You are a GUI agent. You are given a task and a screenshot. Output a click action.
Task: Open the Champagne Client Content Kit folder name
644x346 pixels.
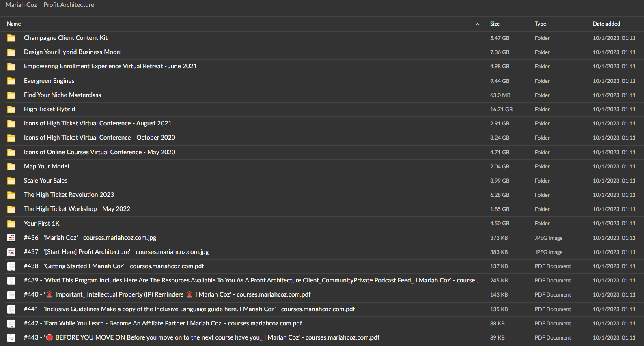[66, 38]
